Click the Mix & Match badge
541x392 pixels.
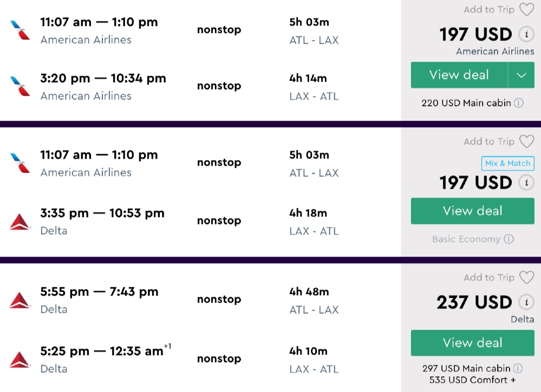tap(507, 164)
